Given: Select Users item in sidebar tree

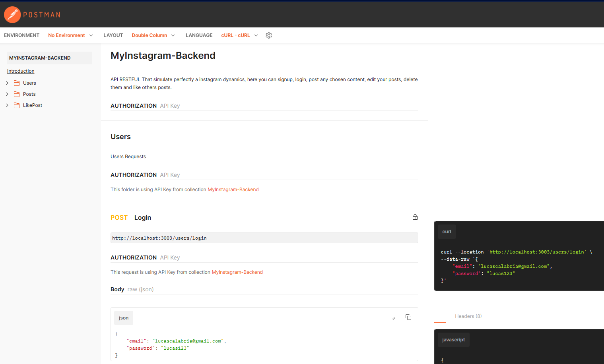Looking at the screenshot, I should [x=29, y=83].
